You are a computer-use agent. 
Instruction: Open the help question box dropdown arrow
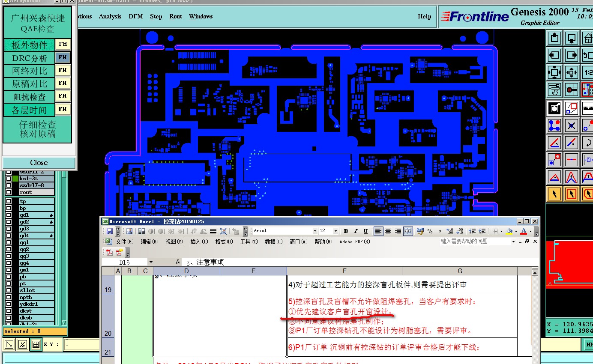[x=513, y=242]
